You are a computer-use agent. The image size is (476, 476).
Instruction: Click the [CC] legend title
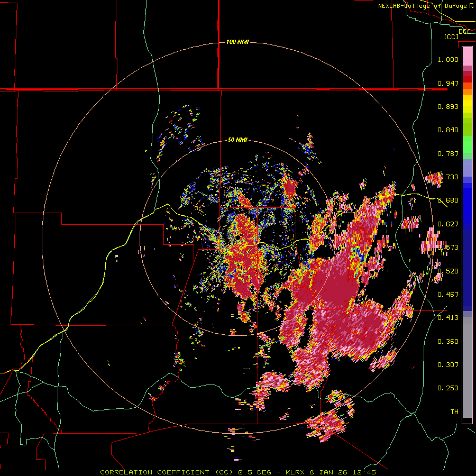(x=451, y=36)
